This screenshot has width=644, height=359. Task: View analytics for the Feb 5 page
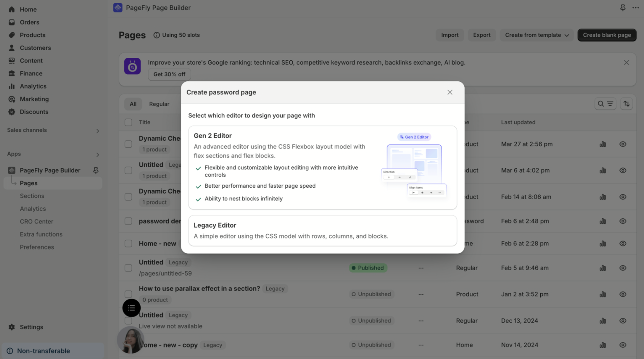[603, 268]
